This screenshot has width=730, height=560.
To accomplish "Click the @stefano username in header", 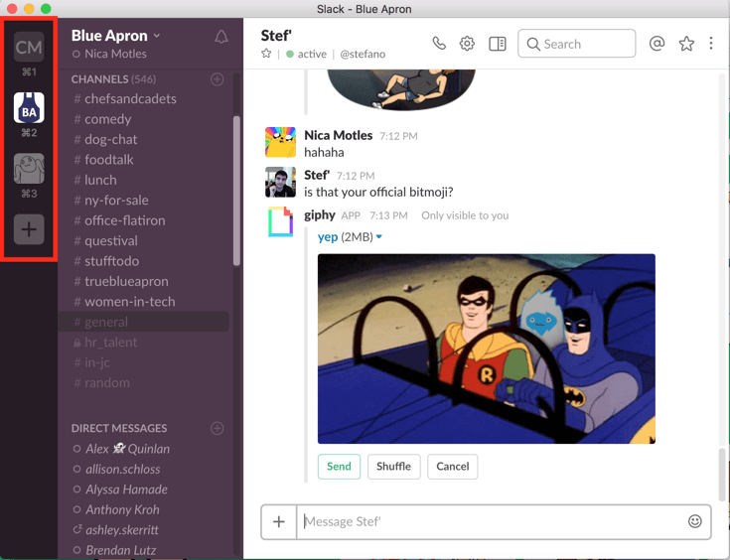I will (x=363, y=54).
